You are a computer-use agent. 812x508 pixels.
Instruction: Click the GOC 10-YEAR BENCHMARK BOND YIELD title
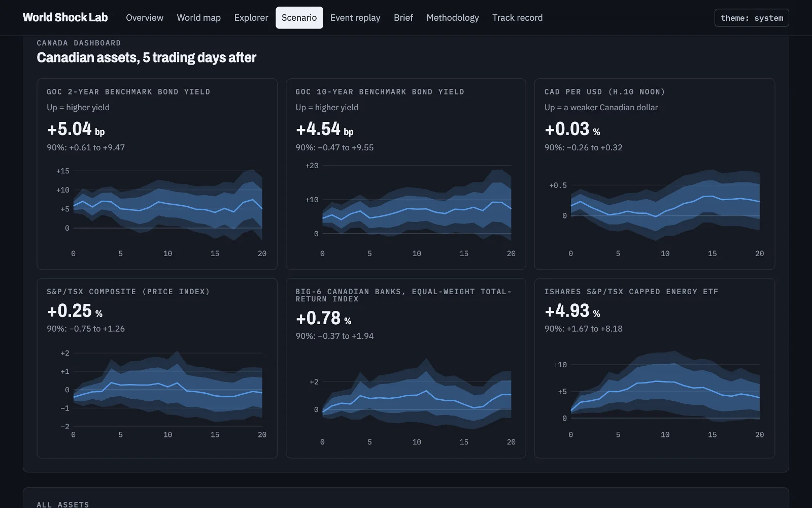click(380, 92)
